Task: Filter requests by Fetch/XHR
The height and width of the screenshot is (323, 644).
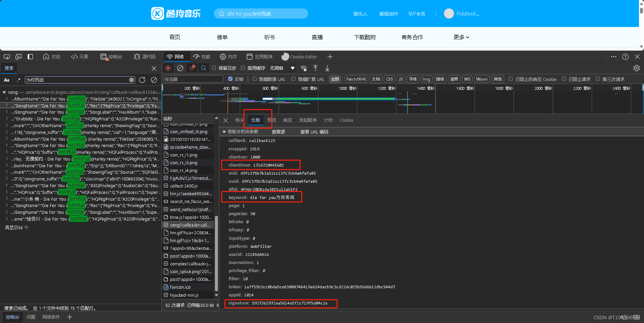Action: [x=356, y=79]
